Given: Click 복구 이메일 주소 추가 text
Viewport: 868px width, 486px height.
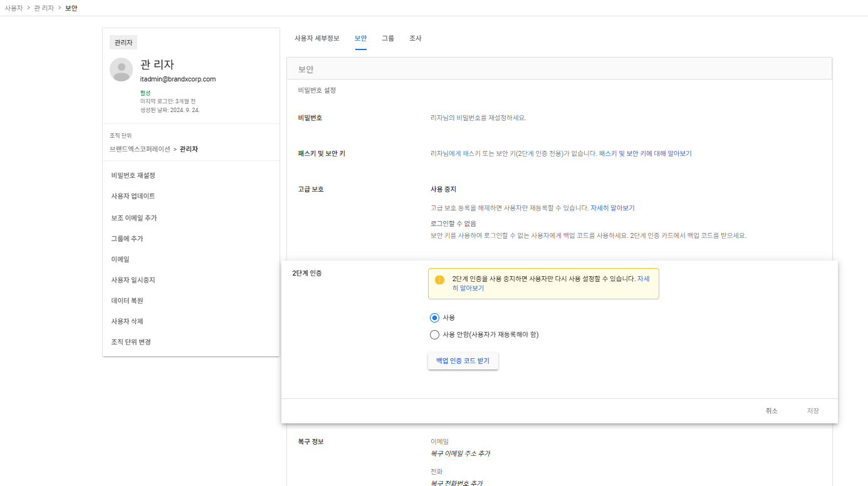Looking at the screenshot, I should coord(460,453).
